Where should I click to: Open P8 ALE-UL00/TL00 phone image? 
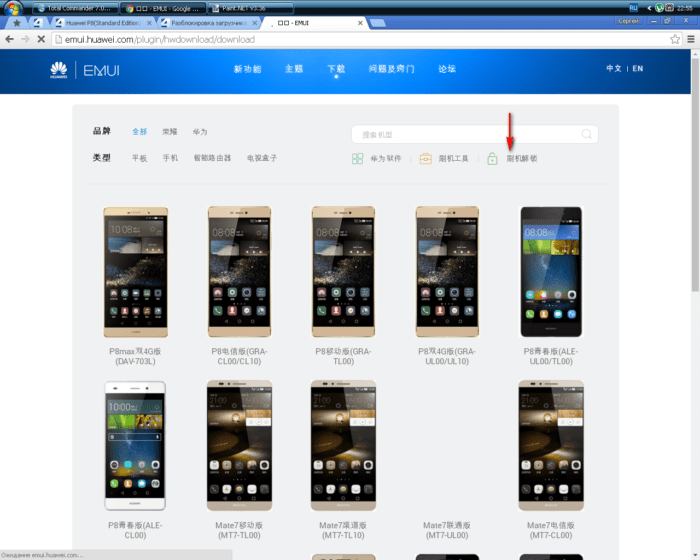(551, 272)
